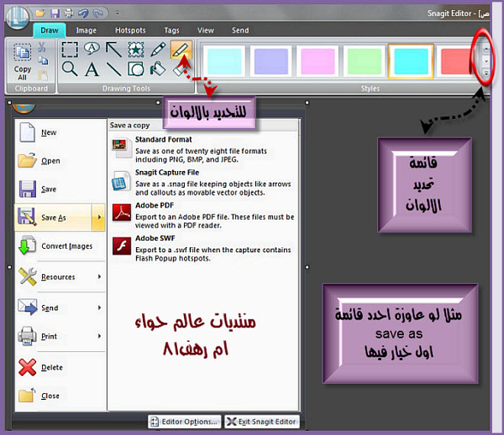Switch to the Hotspots ribbon tab
Screen dimensions: 504x435
pos(131,31)
